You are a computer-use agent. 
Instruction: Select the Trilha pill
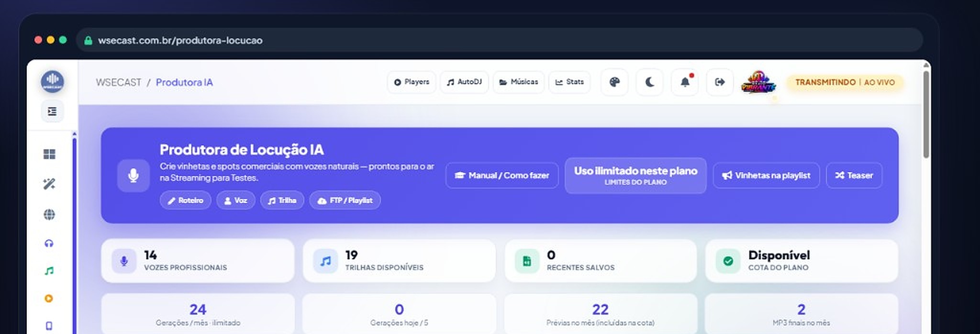point(282,200)
